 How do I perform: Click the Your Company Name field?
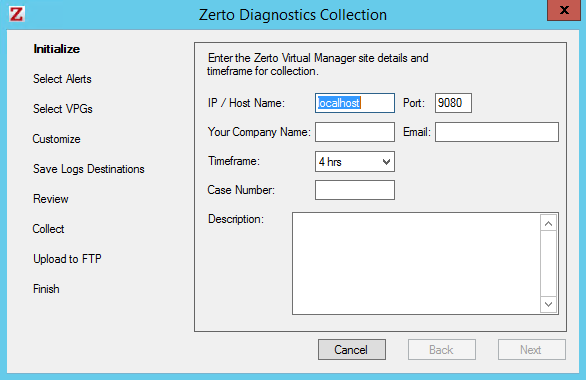(x=355, y=132)
